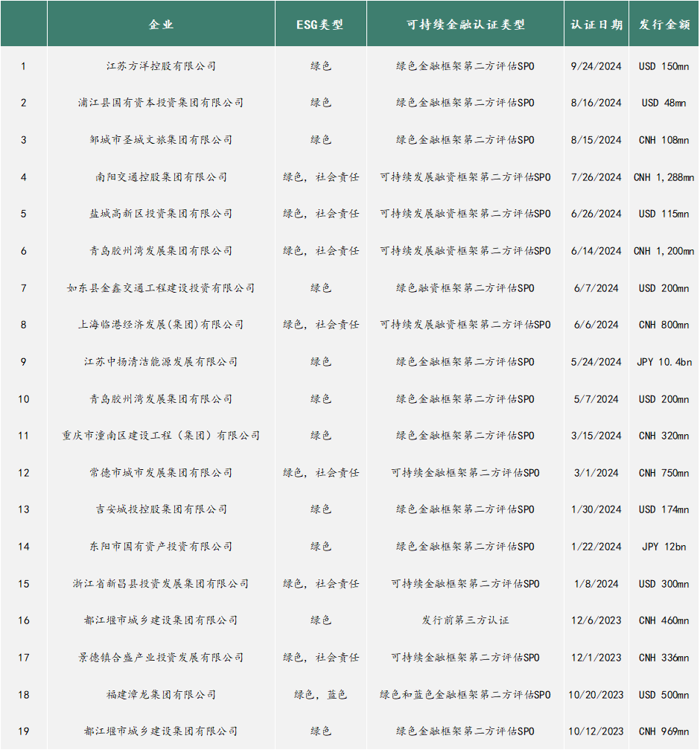Viewport: 700px width, 750px height.
Task: Select company 江苏方洋控股有限公司
Action: click(x=161, y=66)
